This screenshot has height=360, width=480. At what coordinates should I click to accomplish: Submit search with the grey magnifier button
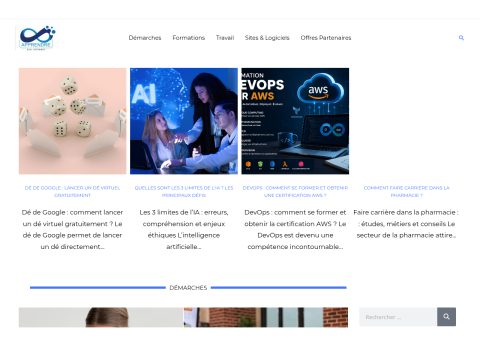tap(446, 317)
